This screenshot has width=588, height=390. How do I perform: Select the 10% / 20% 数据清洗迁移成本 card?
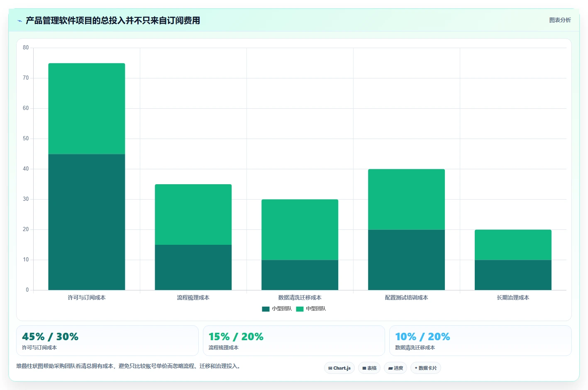tap(481, 341)
